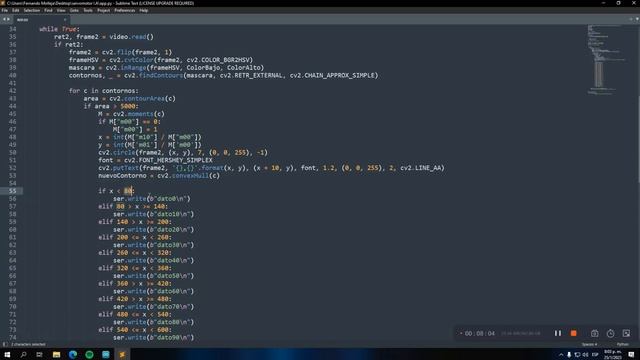Image resolution: width=640 pixels, height=360 pixels.
Task: Open File Explorer from taskbar
Action: [56, 354]
